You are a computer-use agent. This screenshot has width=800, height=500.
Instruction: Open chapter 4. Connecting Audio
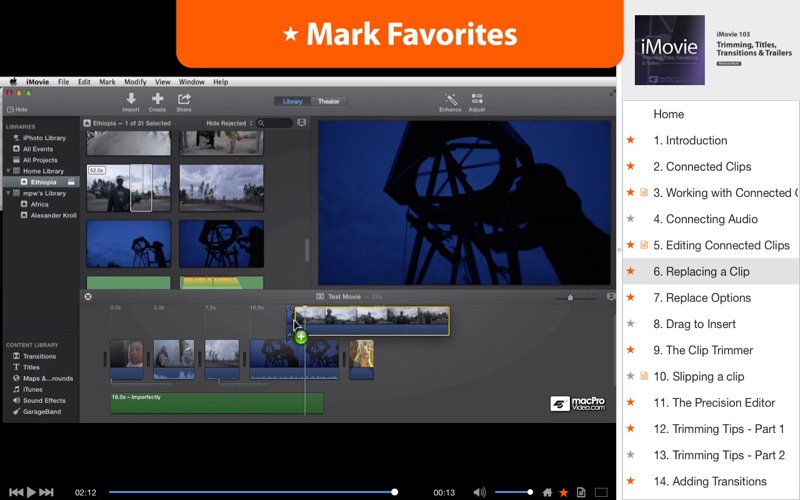click(705, 219)
